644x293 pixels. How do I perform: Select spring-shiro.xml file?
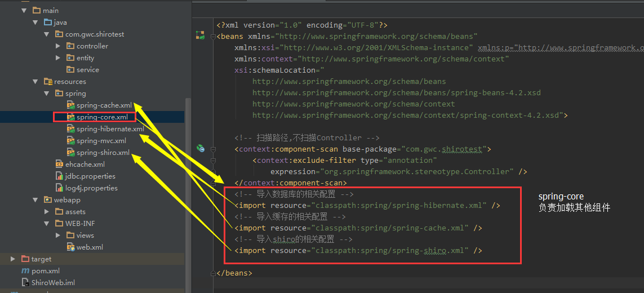pos(103,153)
